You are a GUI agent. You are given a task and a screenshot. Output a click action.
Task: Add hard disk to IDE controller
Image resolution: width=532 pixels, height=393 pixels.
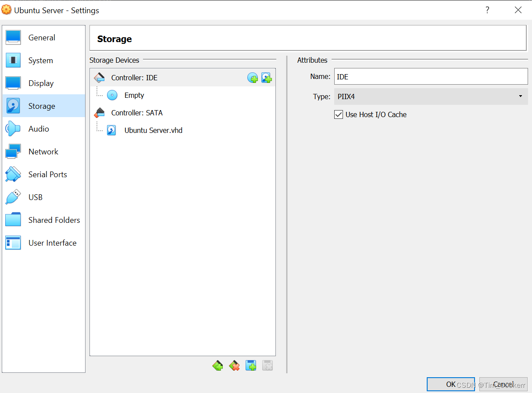point(267,78)
